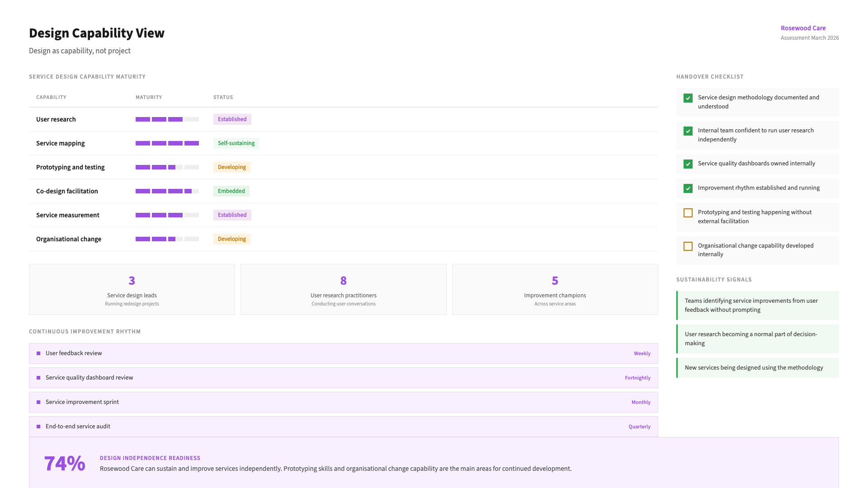Click the Assessment March 2026 text

coord(810,38)
